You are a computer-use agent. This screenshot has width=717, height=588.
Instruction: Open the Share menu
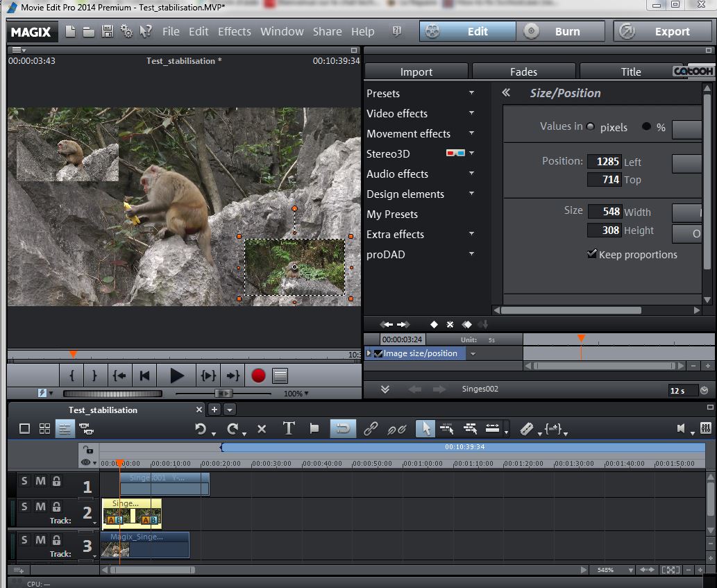pyautogui.click(x=328, y=31)
